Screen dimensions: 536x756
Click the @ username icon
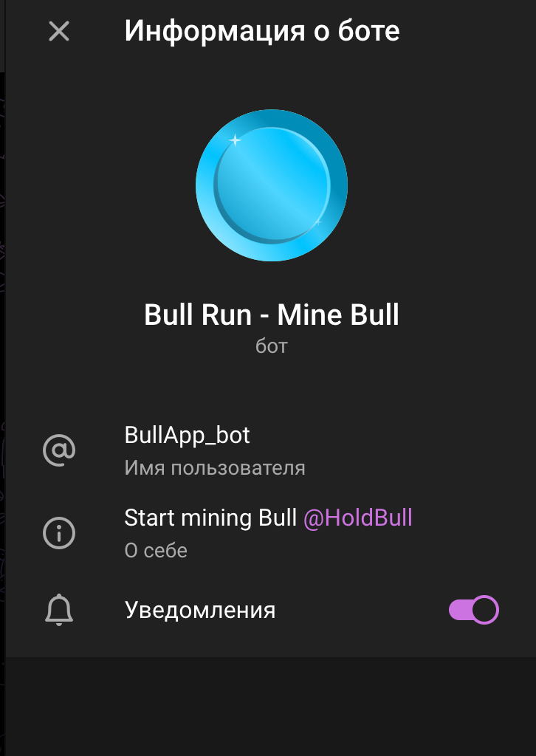tap(59, 450)
